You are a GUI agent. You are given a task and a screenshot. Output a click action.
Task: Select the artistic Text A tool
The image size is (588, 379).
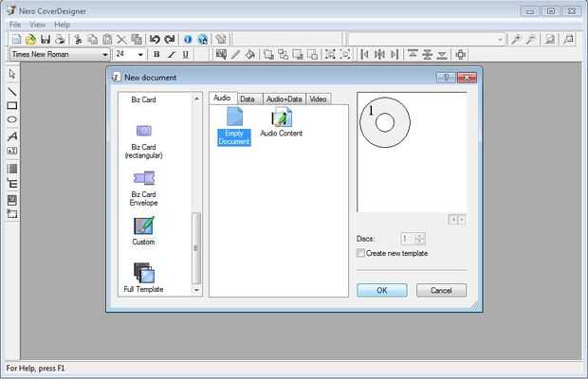[x=12, y=135]
